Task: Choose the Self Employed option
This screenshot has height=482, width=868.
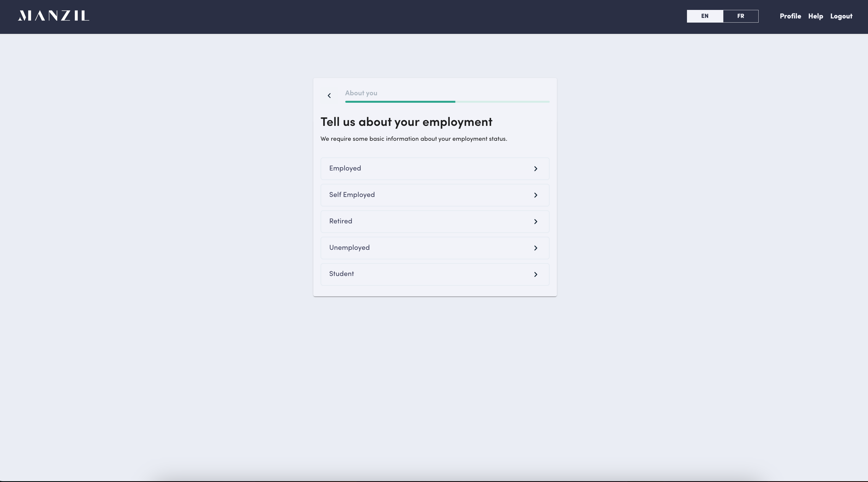Action: [x=352, y=195]
